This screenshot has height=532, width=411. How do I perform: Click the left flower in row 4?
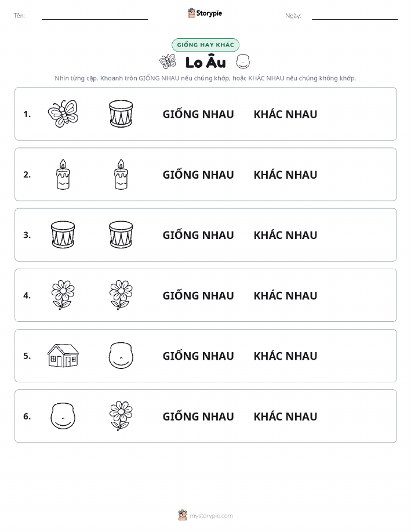63,295
